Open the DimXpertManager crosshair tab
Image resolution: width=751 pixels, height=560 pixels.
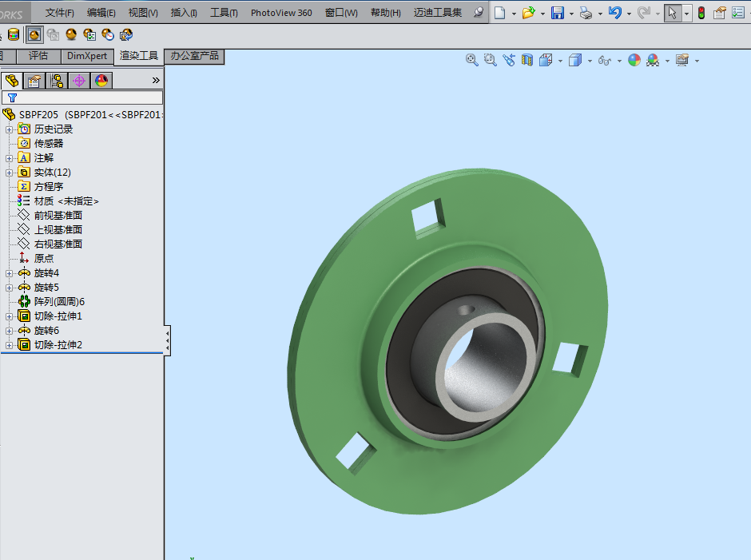[79, 81]
